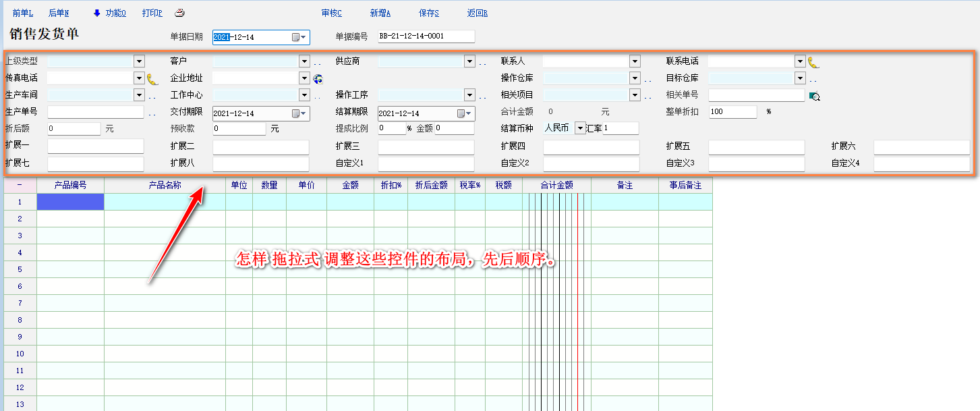The image size is (980, 411).
Task: Click the 整单折扣 input field
Action: click(x=732, y=112)
